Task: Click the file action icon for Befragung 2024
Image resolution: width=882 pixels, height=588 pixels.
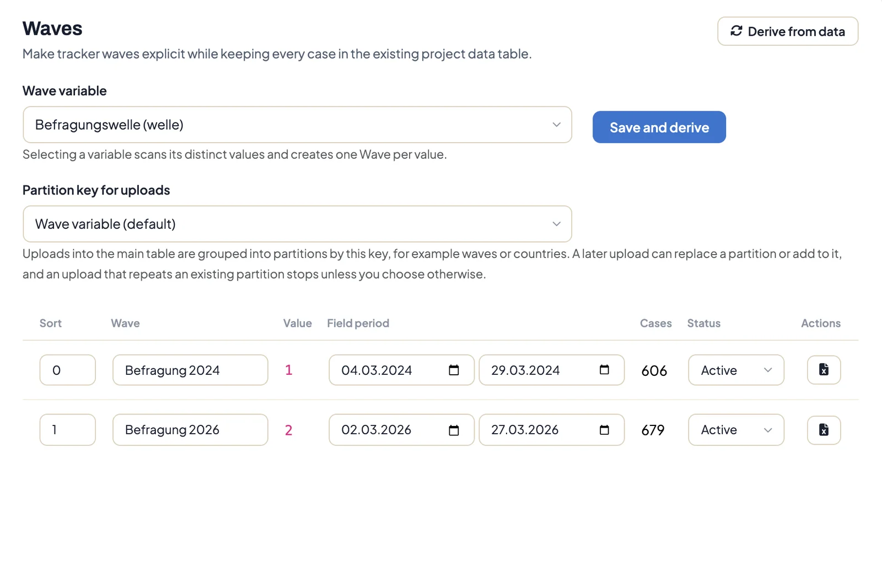Action: tap(824, 370)
